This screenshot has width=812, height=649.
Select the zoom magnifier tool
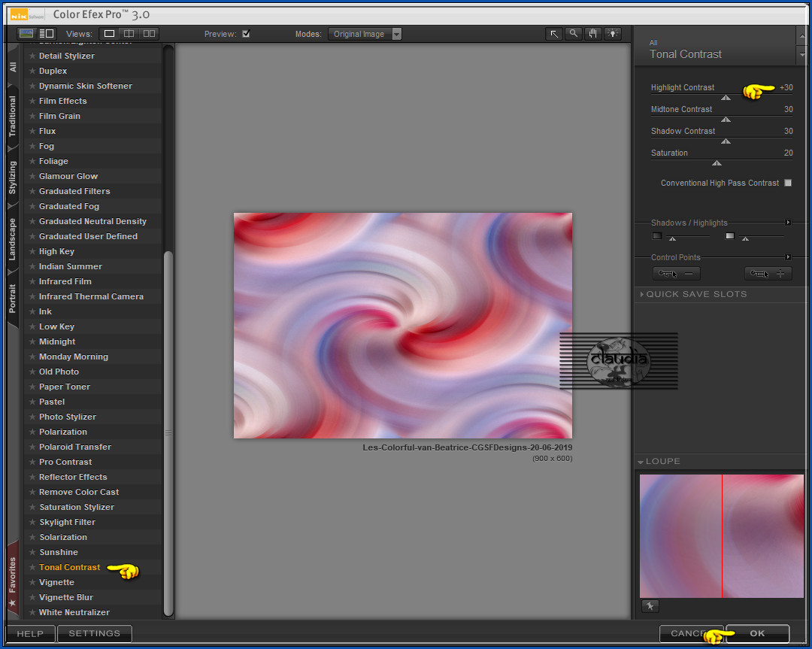click(x=573, y=34)
